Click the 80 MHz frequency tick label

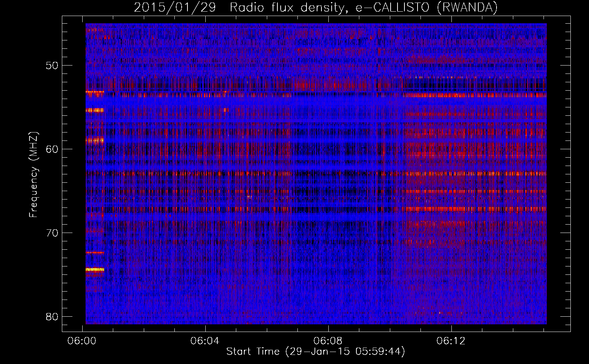click(x=52, y=316)
